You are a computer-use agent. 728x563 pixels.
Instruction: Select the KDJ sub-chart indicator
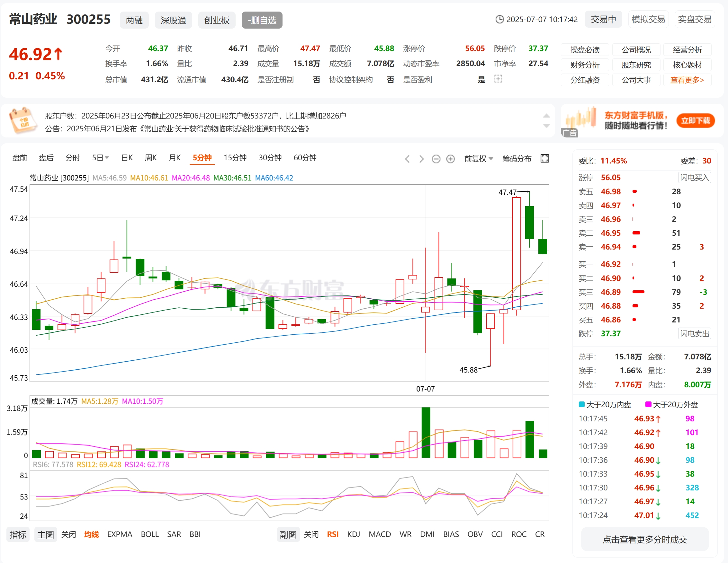point(354,534)
